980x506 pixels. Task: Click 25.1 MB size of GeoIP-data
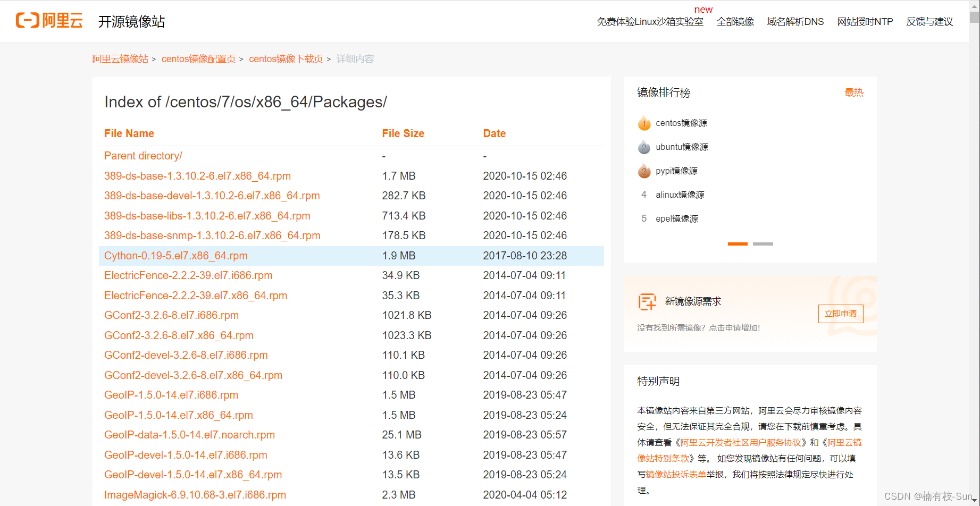[x=401, y=435]
